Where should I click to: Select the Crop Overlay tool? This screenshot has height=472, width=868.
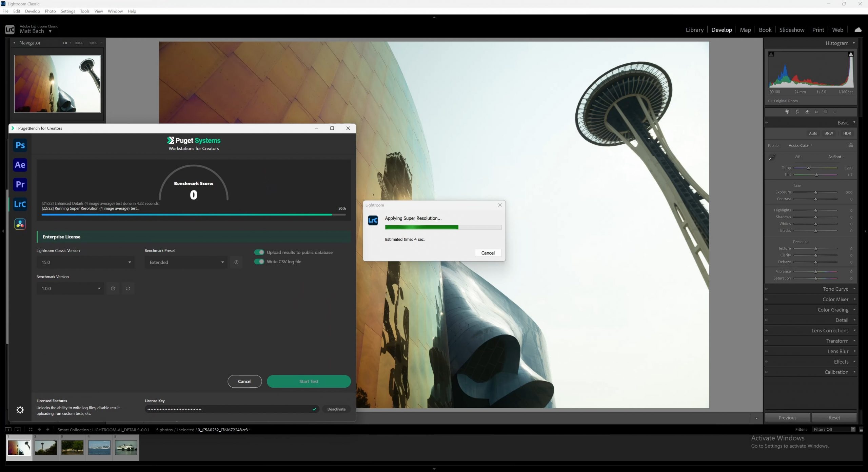[x=797, y=112]
